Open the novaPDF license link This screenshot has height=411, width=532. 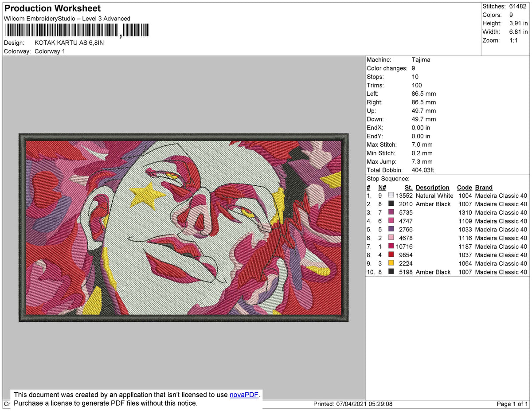(243, 395)
